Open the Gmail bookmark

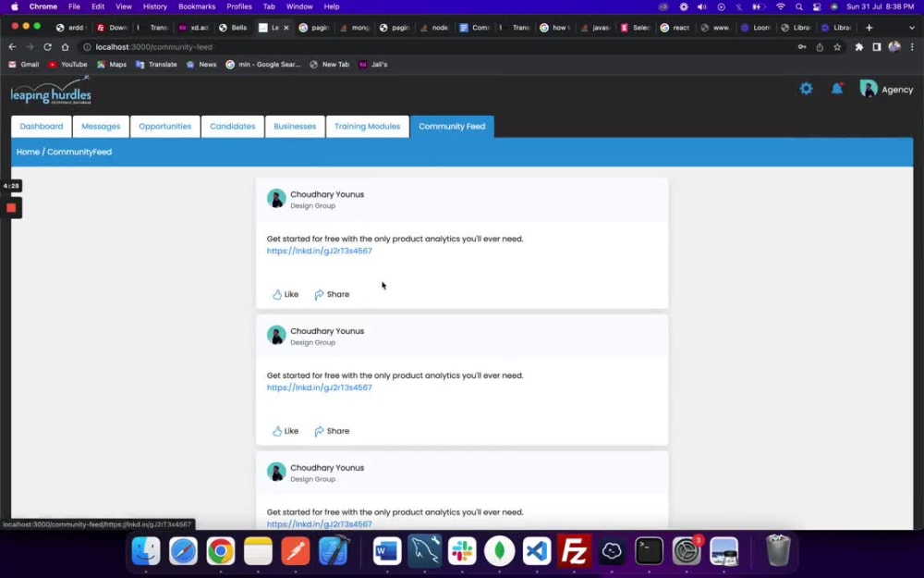[24, 65]
